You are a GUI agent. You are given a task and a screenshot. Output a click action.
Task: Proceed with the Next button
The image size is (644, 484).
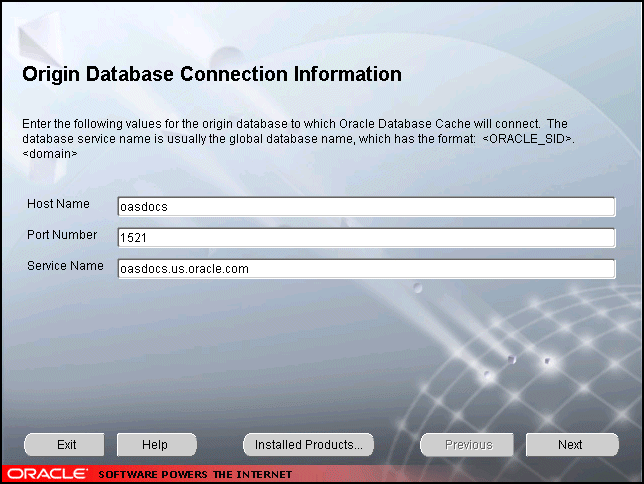coord(572,445)
